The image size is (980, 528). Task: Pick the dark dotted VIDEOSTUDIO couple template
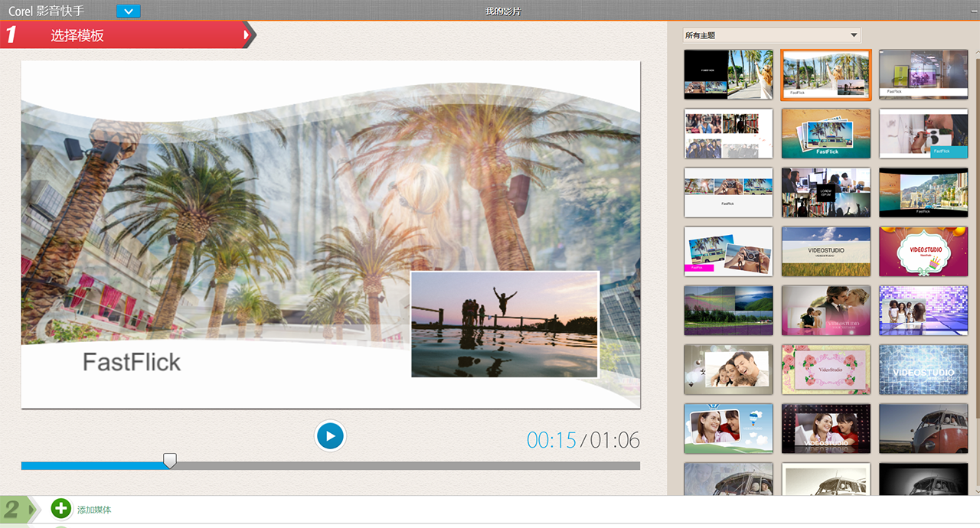pos(826,429)
